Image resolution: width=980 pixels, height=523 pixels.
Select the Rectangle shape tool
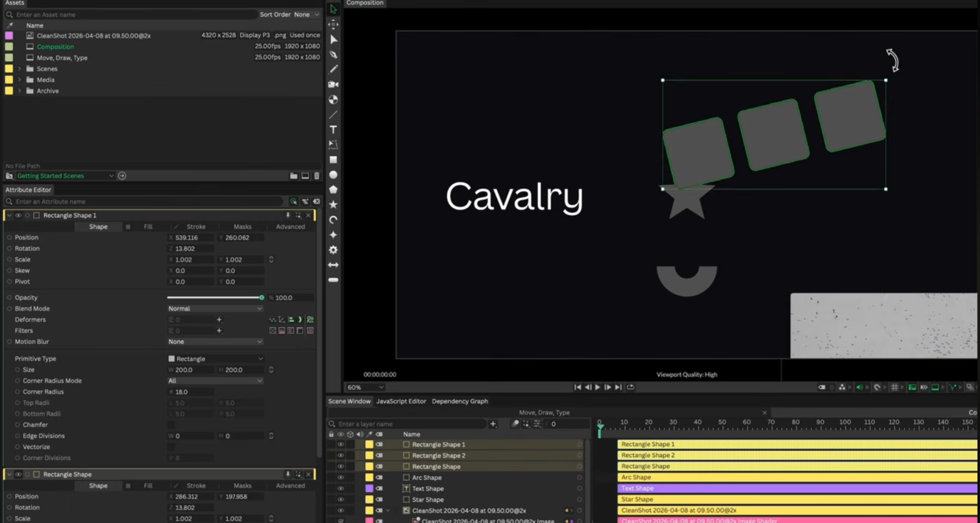click(333, 160)
